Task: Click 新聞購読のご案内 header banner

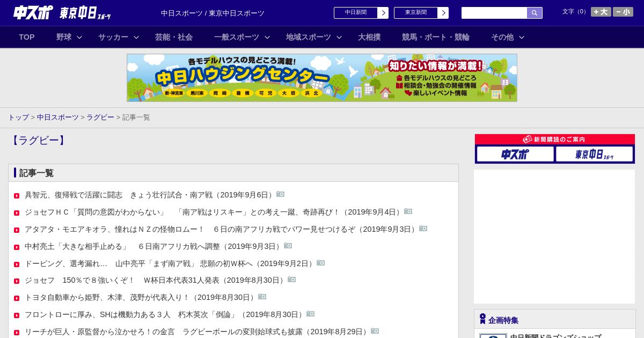Action: [x=555, y=139]
